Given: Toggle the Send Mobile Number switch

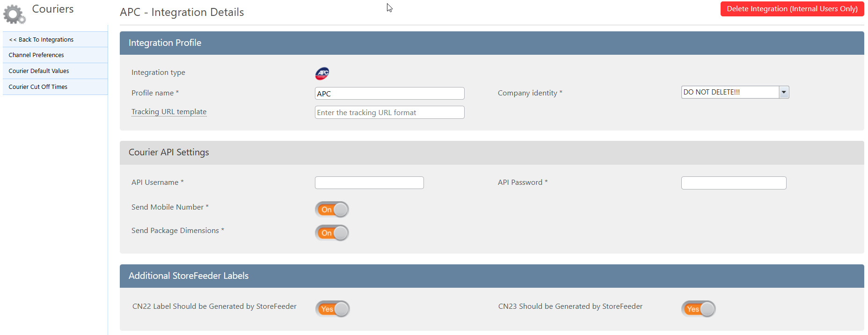Looking at the screenshot, I should pyautogui.click(x=332, y=210).
